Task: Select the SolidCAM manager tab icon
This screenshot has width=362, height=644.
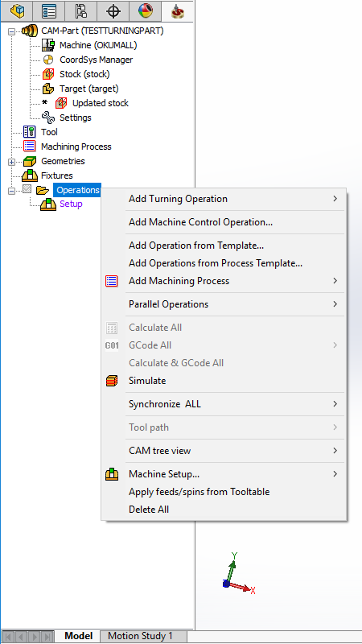Action: 177,11
